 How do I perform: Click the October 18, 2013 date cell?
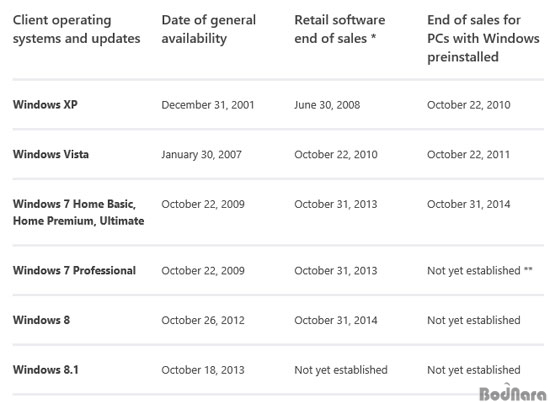tap(203, 370)
